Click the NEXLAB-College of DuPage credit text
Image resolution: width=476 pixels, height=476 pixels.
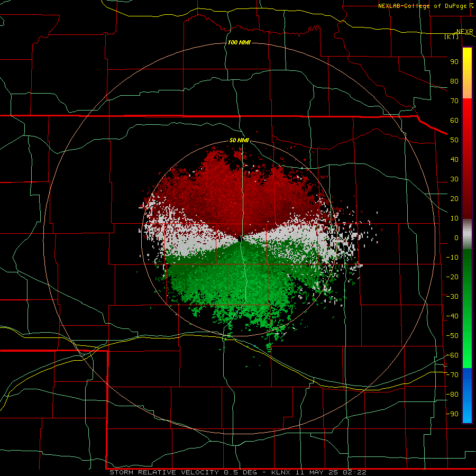click(x=422, y=6)
